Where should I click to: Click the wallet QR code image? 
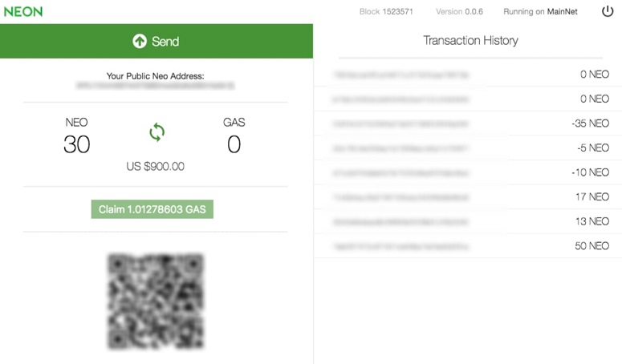pyautogui.click(x=156, y=301)
